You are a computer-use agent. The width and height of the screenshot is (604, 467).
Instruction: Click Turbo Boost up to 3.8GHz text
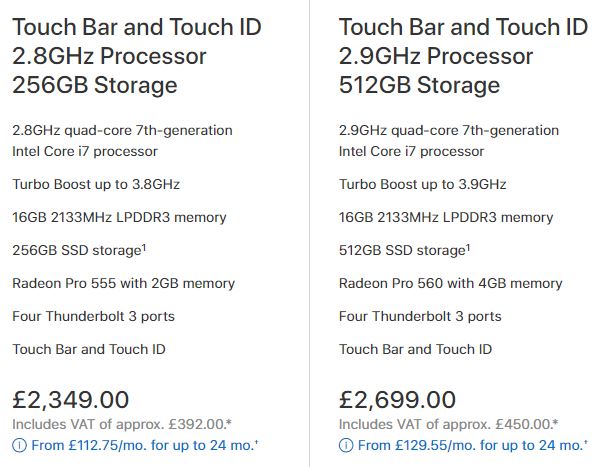(x=96, y=184)
